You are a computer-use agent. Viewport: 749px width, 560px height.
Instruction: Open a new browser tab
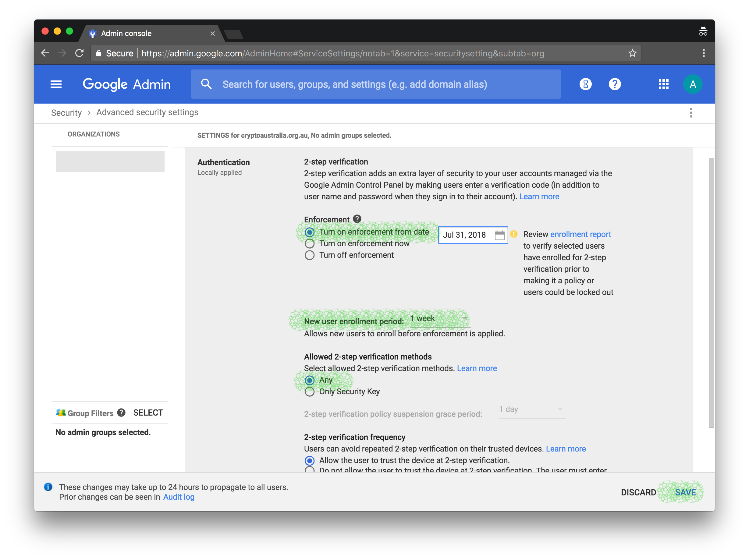point(234,34)
